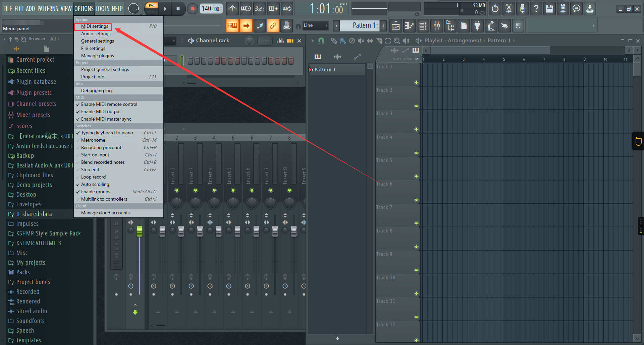Expand Demo projects folder
This screenshot has height=345, width=644.
(x=34, y=185)
